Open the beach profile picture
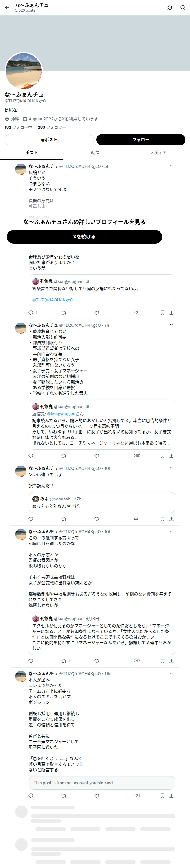Viewport: 190px width, 868px height. point(24,71)
